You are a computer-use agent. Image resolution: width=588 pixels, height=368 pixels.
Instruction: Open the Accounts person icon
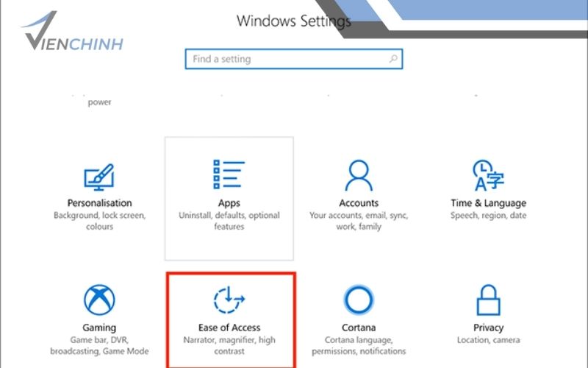point(359,175)
